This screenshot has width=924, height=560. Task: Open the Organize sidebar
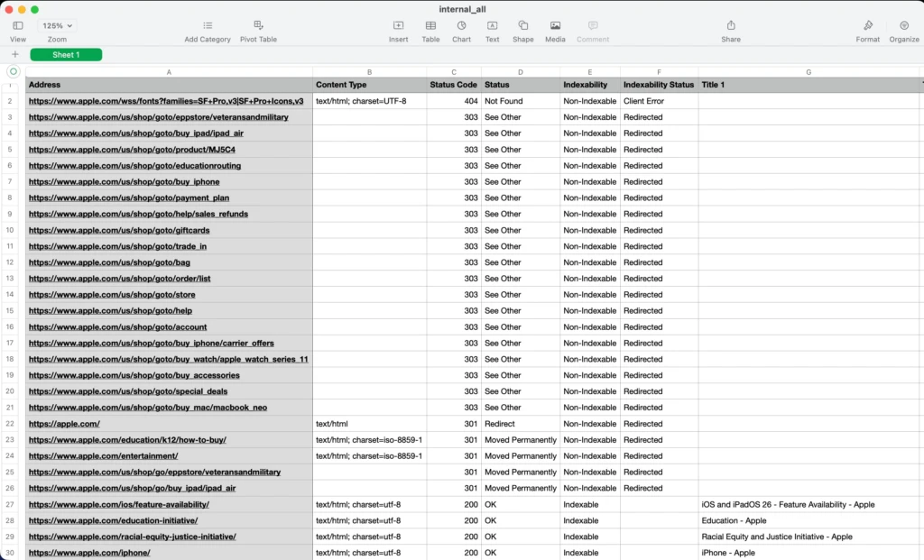(904, 25)
